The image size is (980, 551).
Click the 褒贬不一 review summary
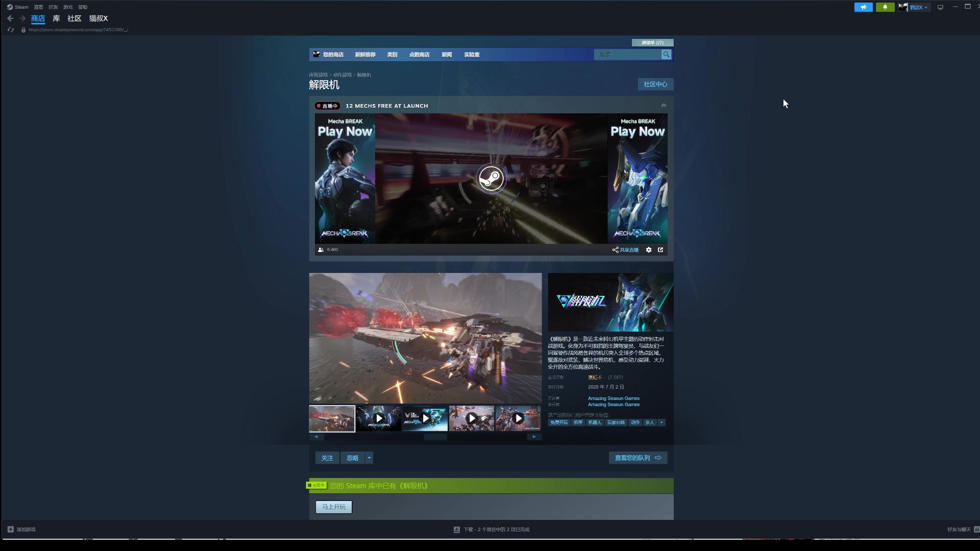point(595,378)
